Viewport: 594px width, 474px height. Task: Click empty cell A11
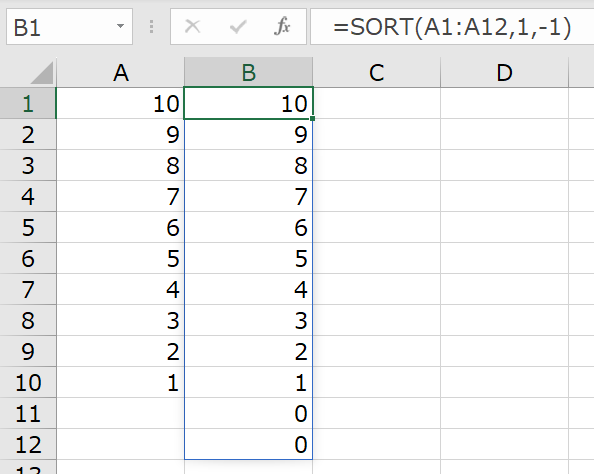coord(120,413)
